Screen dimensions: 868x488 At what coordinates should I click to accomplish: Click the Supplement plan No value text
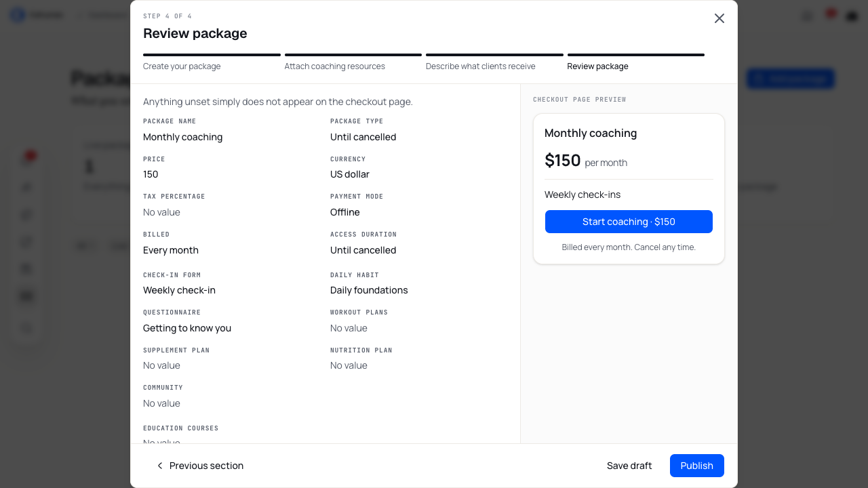(161, 365)
